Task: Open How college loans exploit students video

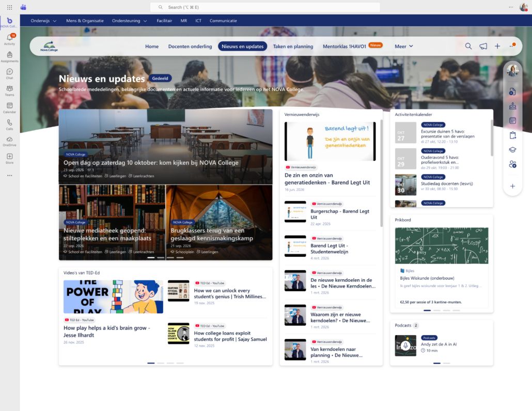Action: [x=217, y=335]
